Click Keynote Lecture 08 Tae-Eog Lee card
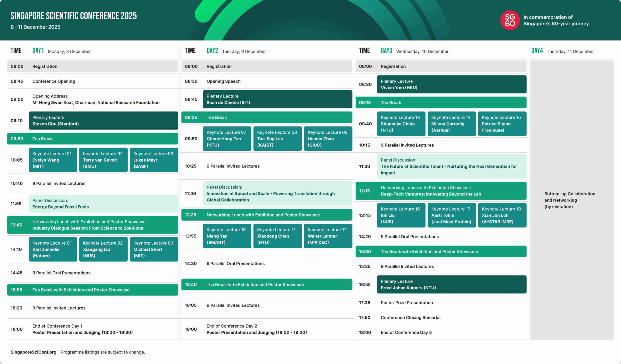The image size is (621, 364). pos(277,139)
